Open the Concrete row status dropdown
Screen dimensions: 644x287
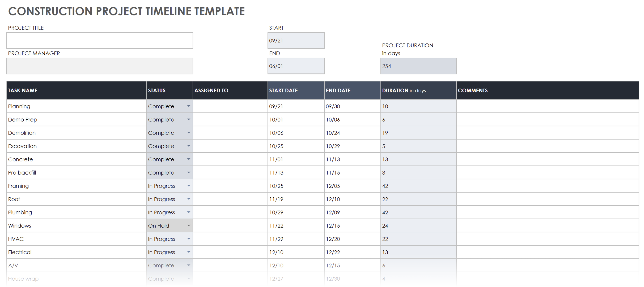click(x=189, y=159)
